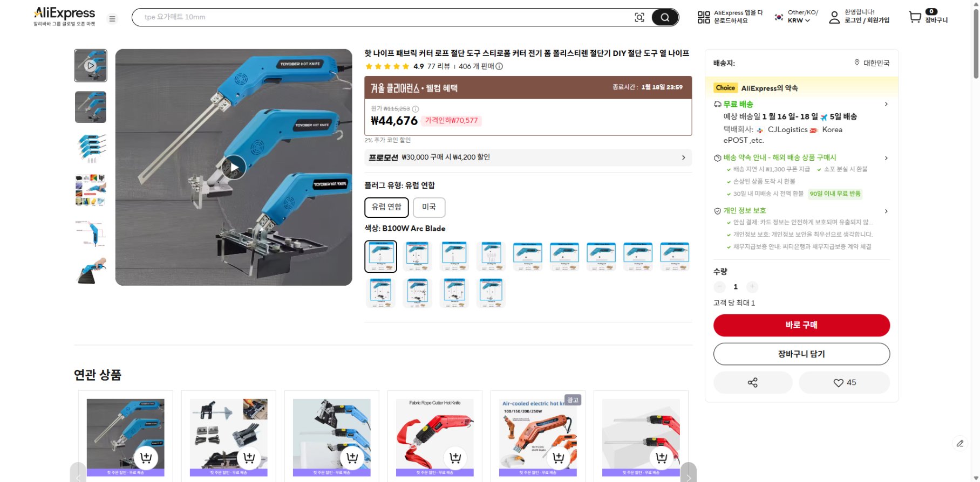The height and width of the screenshot is (482, 980).
Task: Click the 로그인 / 회원가입 link
Action: pyautogui.click(x=867, y=20)
